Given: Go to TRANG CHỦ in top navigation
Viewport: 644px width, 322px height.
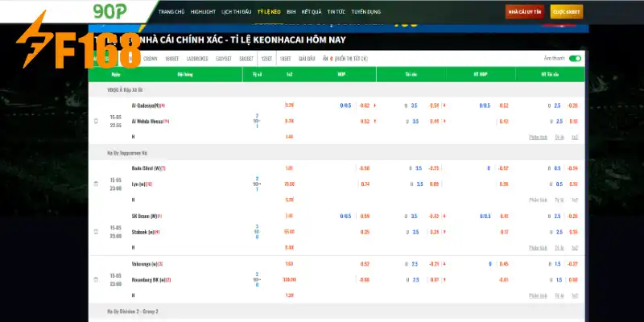Looking at the screenshot, I should tap(171, 12).
